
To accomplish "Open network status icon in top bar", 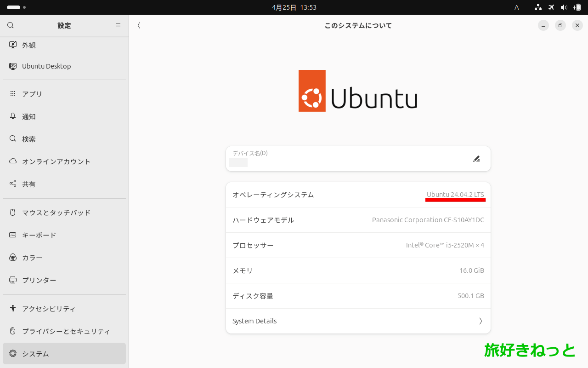I will [x=538, y=7].
